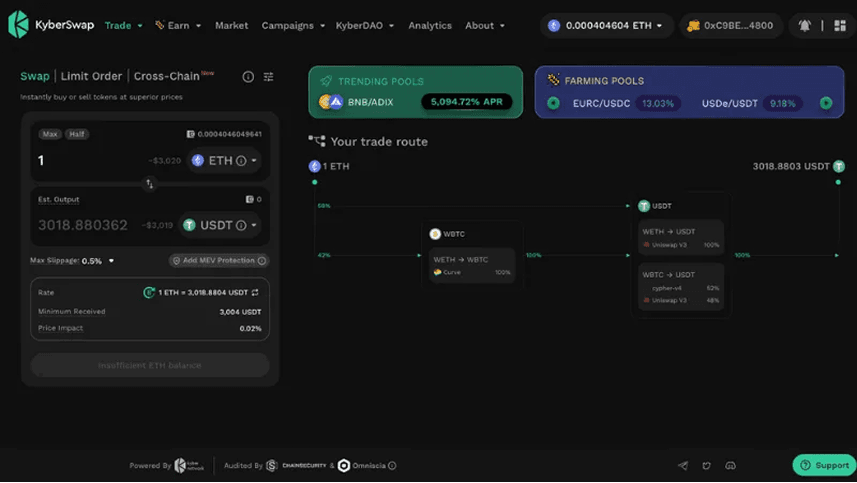This screenshot has width=857, height=483.
Task: Switch to the Cross-Chain tab
Action: point(167,76)
